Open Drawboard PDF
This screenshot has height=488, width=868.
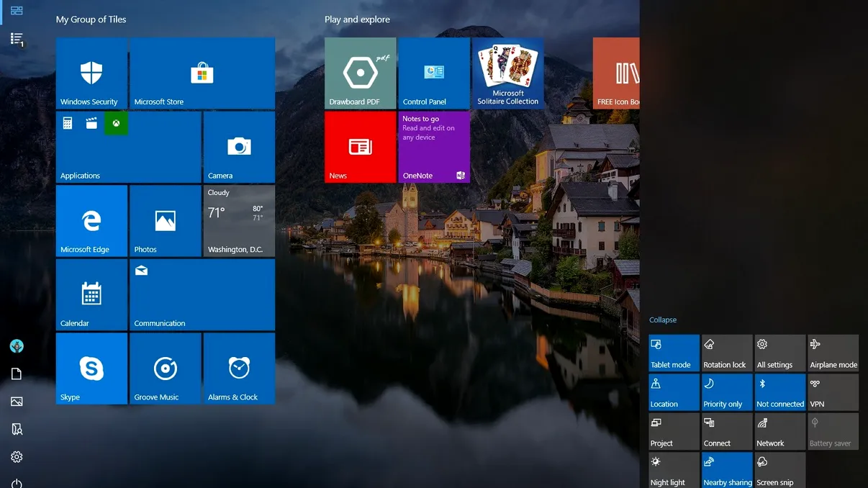coord(360,72)
